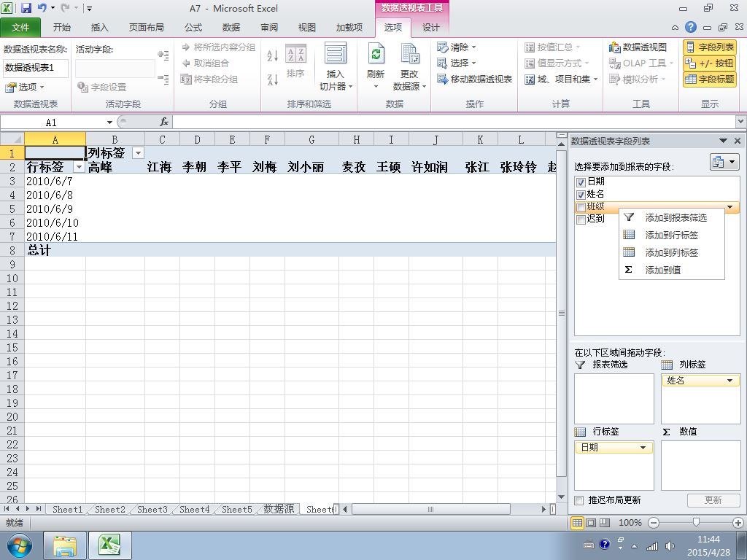Select column G header
Screen dimensions: 747x560
(x=311, y=139)
